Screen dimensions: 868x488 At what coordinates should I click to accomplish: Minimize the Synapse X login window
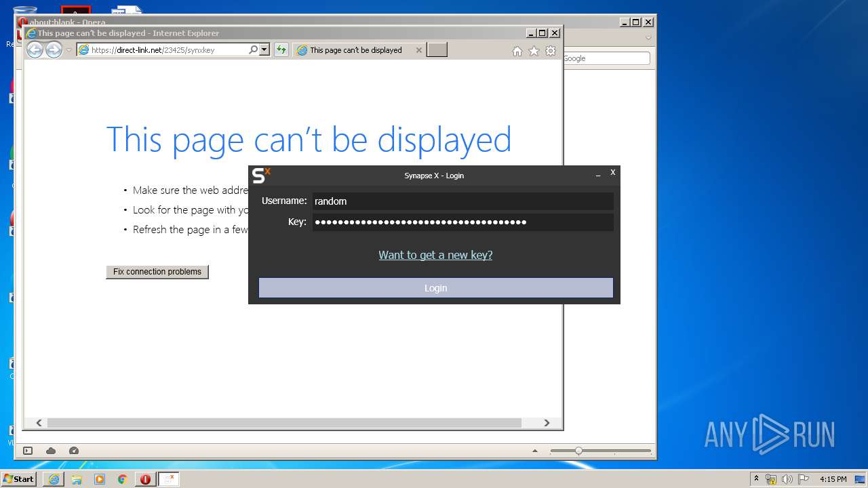pos(598,175)
